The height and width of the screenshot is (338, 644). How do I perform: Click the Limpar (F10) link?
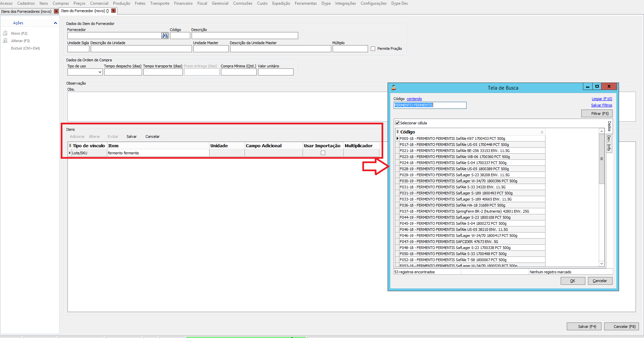pos(602,99)
